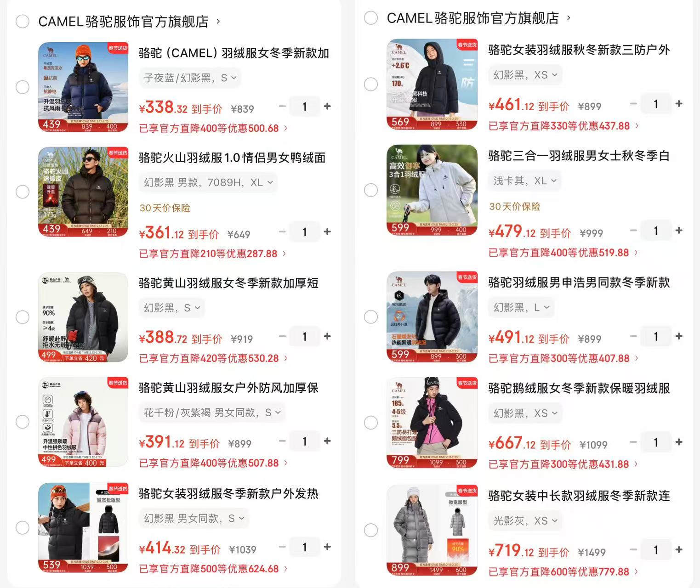
Task: Select all items in left CAMEL store
Action: (x=23, y=21)
